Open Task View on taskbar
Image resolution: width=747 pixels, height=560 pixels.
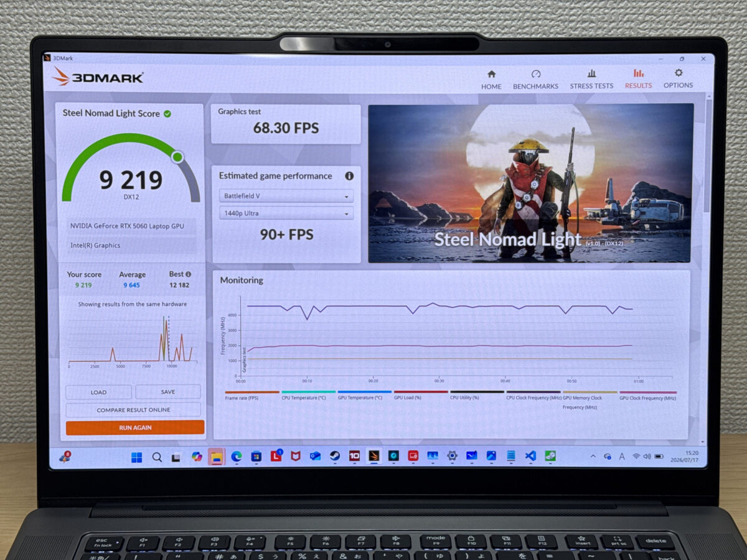point(176,457)
